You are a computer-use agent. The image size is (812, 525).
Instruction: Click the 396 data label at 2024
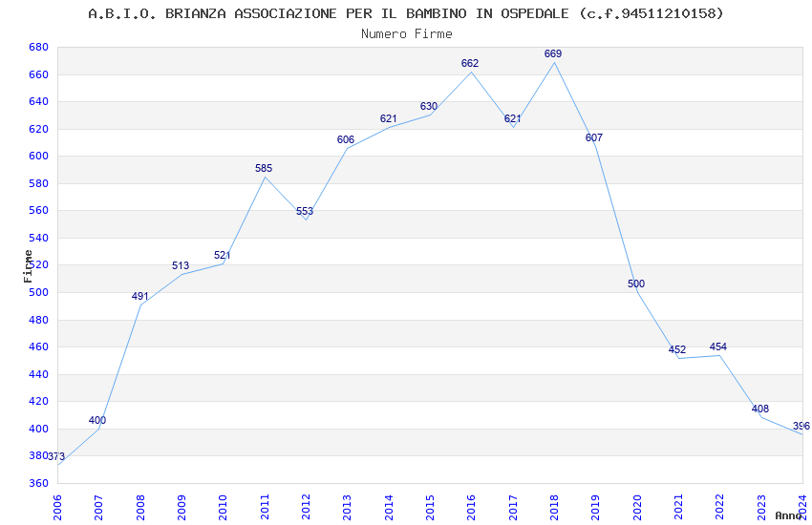(801, 427)
